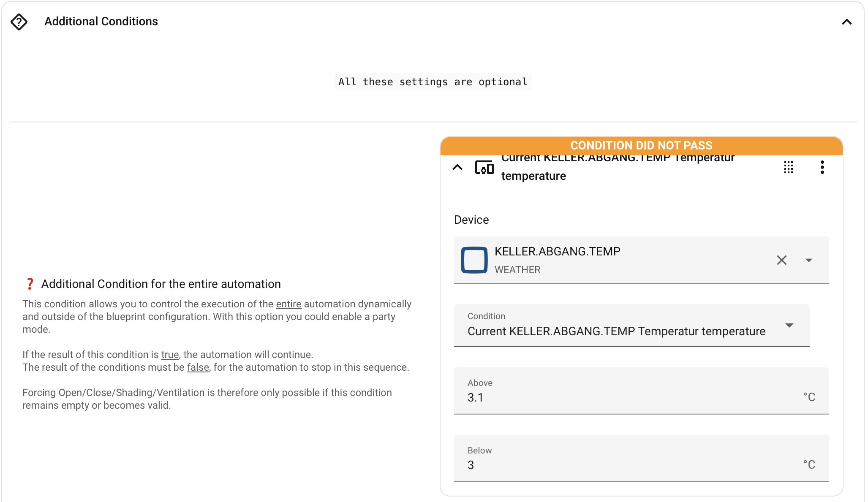The image size is (868, 502).
Task: Grab the condition drag handle grid icon
Action: (x=788, y=168)
